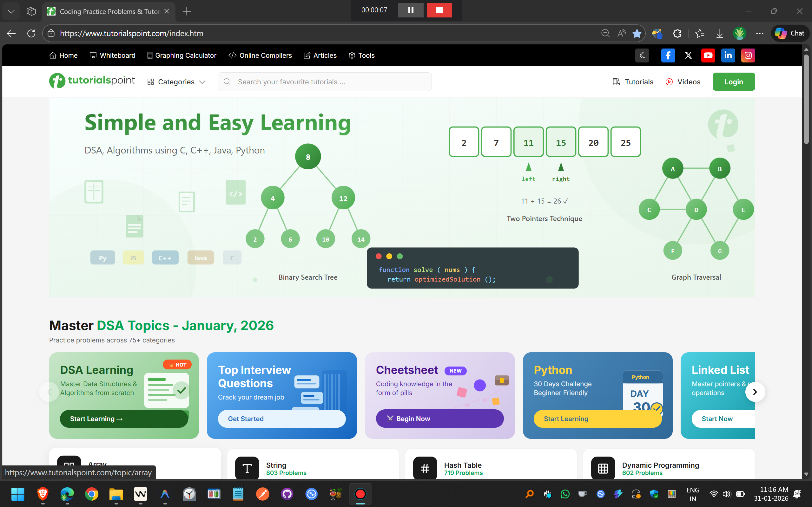Screen dimensions: 812x507
Task: Pause the screen recording
Action: coord(411,10)
